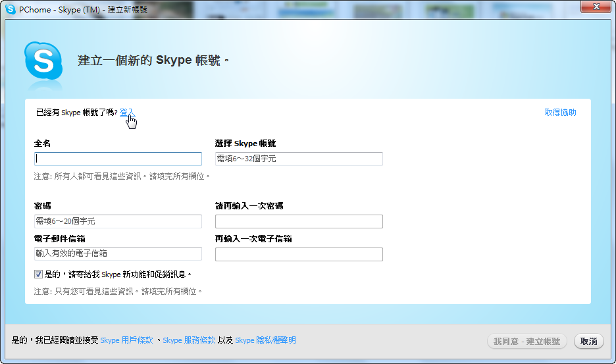Uncheck the Skype 新功能和促銷訊息 checkbox
This screenshot has height=364, width=616.
[38, 274]
